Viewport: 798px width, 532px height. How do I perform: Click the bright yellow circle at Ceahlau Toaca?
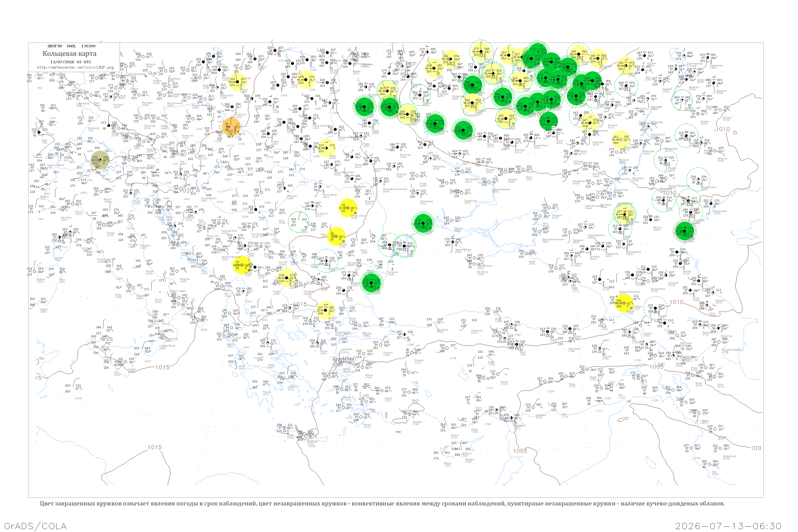point(348,208)
